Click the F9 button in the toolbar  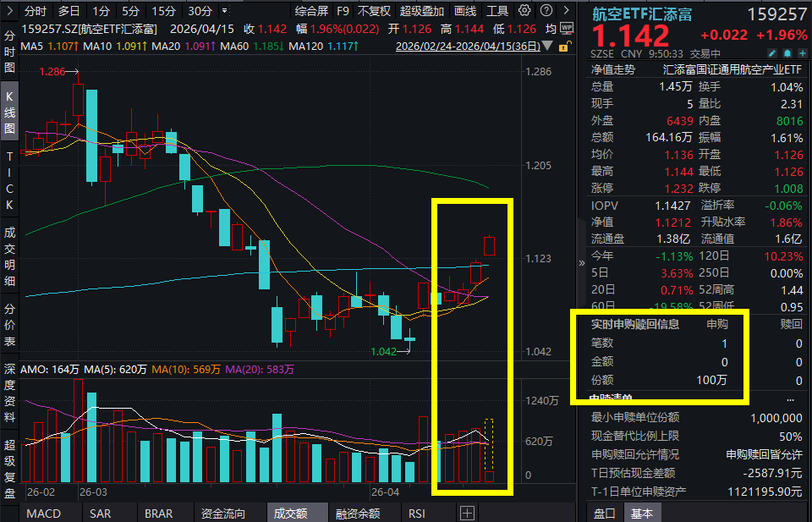[x=343, y=11]
